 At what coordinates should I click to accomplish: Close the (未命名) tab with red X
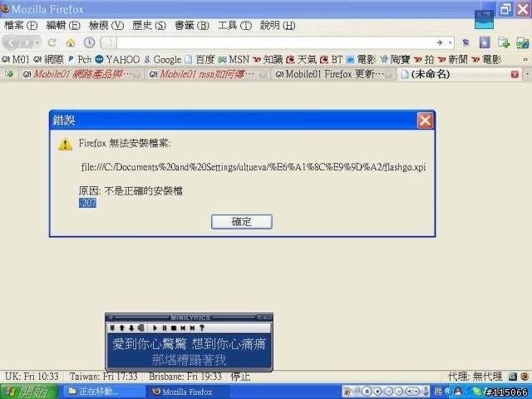515,74
